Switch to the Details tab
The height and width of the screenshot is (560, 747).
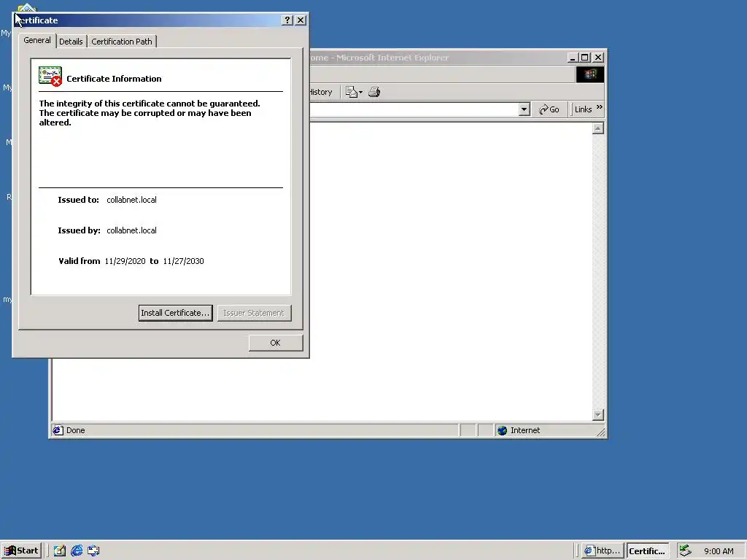click(x=71, y=42)
